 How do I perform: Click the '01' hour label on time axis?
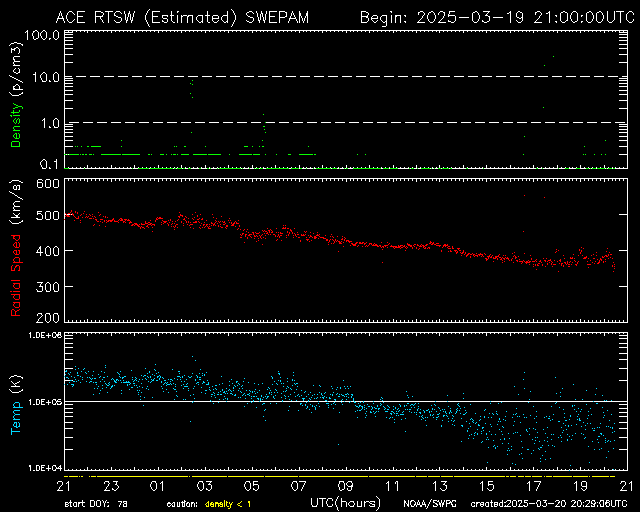tap(157, 486)
